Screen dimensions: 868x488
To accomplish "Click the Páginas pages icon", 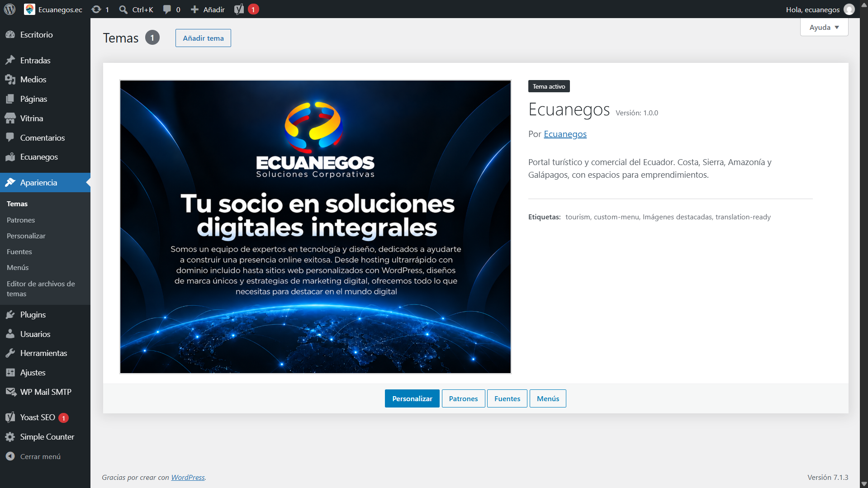I will [10, 99].
